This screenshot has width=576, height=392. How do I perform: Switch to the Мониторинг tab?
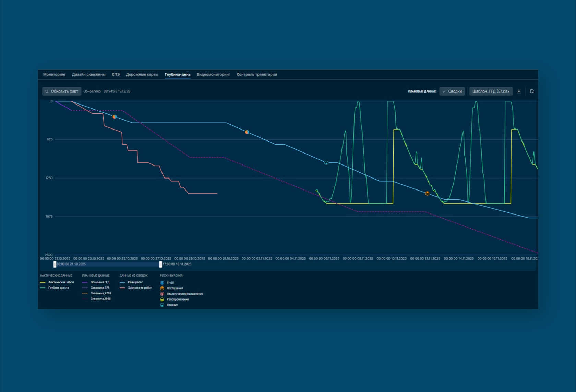click(x=54, y=74)
